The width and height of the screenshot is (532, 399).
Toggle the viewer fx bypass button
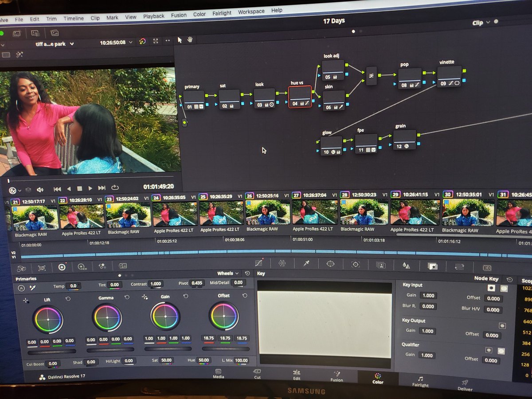pyautogui.click(x=13, y=191)
